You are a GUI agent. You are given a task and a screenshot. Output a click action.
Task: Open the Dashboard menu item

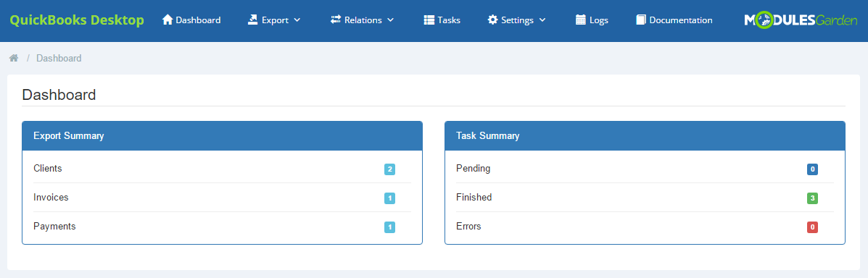click(x=191, y=20)
